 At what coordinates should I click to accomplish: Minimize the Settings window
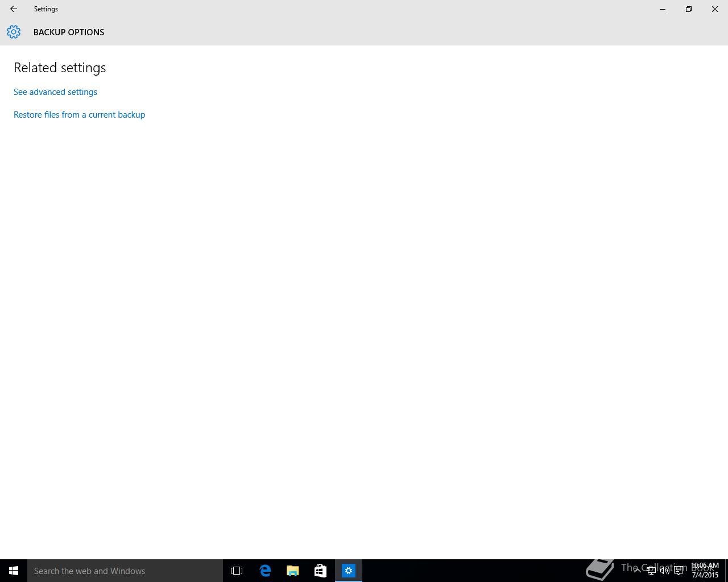point(663,9)
